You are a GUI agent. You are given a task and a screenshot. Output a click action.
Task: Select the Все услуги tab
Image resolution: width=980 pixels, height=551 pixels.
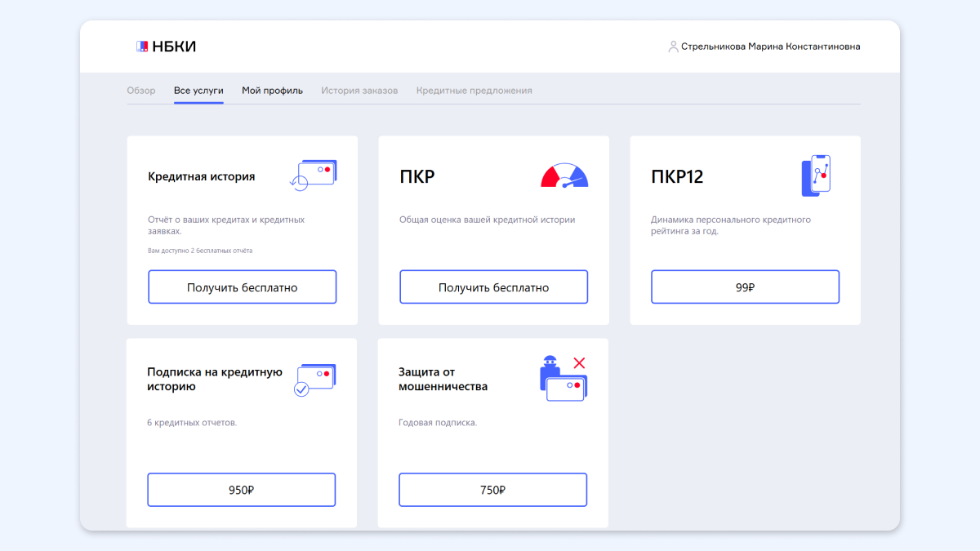198,91
